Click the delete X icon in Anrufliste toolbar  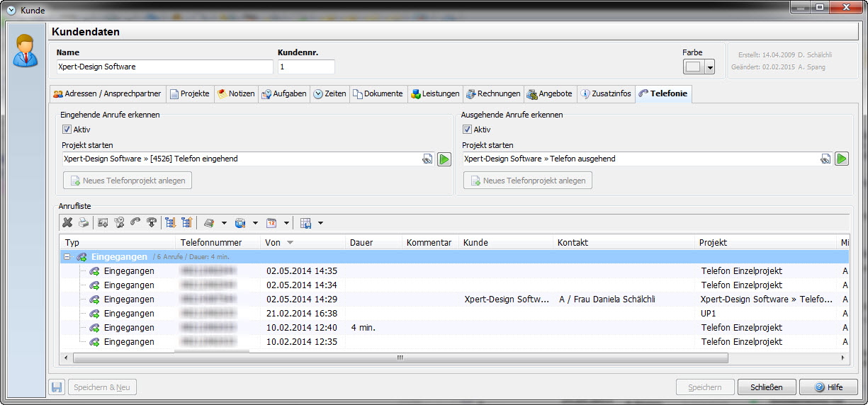point(67,223)
